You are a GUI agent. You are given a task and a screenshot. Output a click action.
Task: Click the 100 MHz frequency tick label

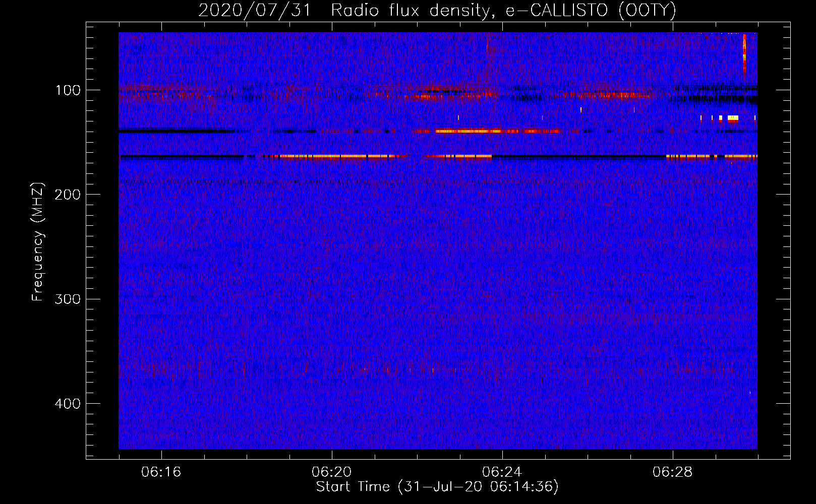coord(68,90)
